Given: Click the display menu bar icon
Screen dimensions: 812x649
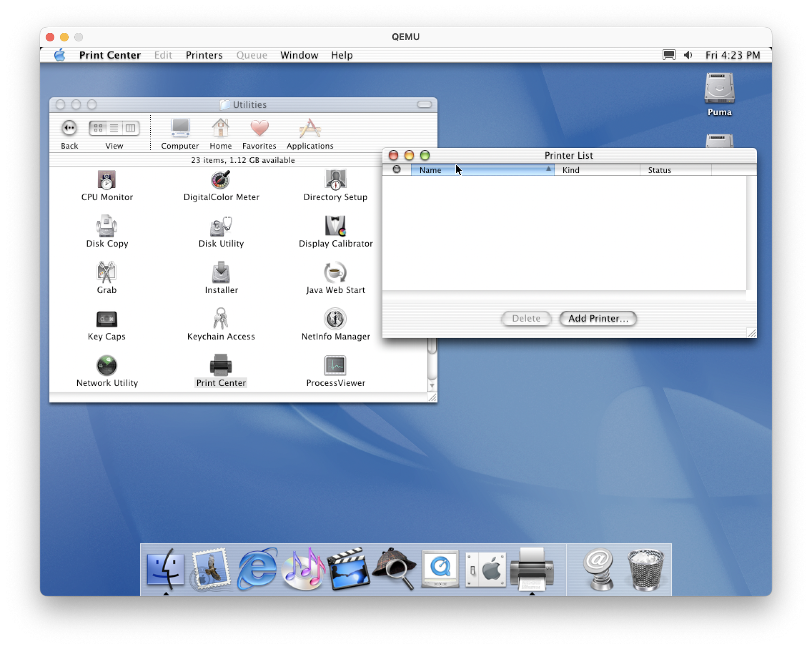Looking at the screenshot, I should click(669, 55).
